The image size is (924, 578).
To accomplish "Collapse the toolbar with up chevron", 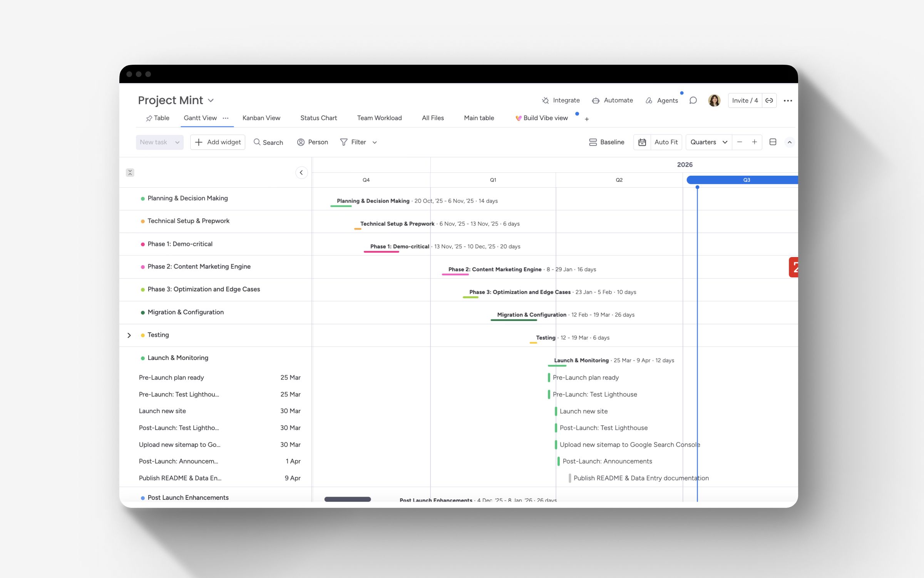I will pyautogui.click(x=790, y=142).
